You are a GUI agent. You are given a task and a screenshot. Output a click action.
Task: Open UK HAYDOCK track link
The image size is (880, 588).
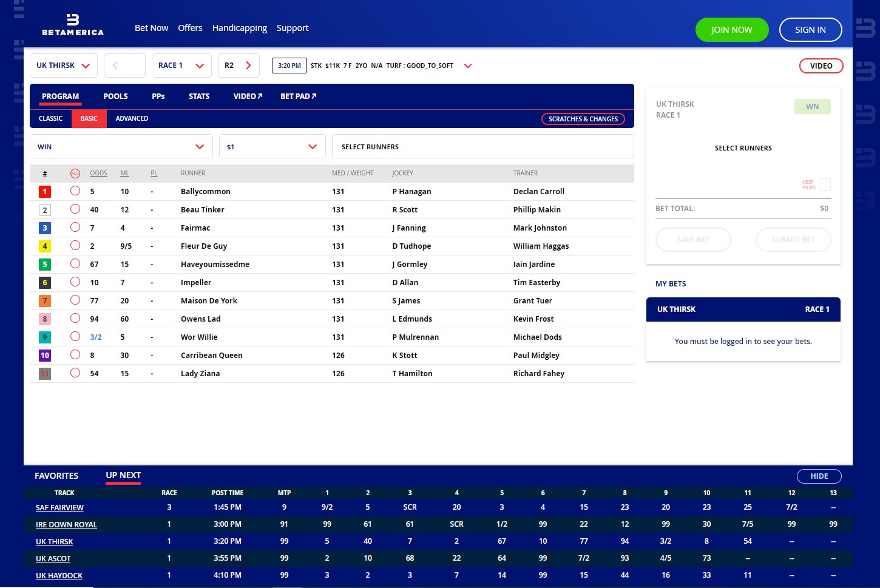pyautogui.click(x=59, y=576)
